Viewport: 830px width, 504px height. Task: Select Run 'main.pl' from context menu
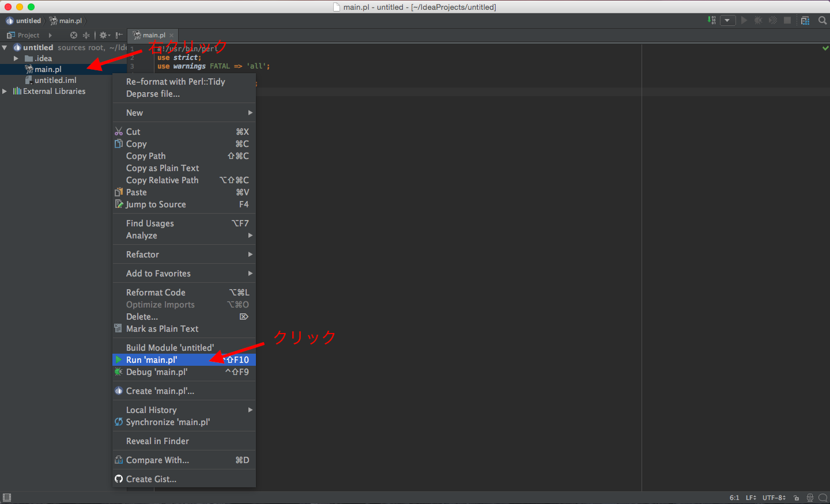point(152,360)
